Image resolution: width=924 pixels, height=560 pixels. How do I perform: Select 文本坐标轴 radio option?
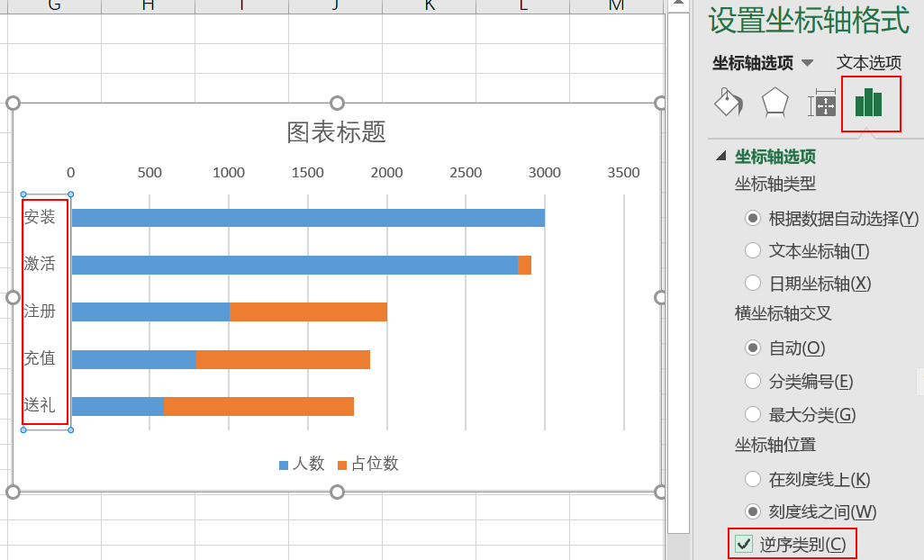tap(753, 251)
